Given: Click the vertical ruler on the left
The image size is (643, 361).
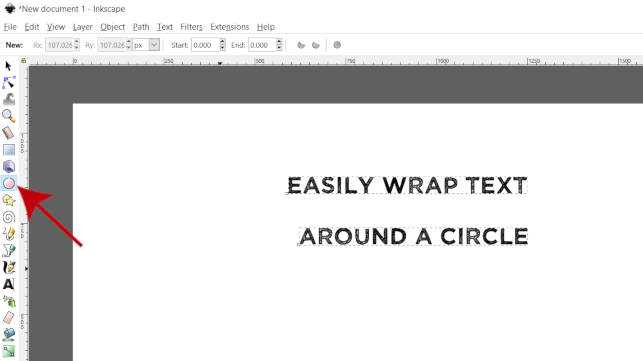Looking at the screenshot, I should point(24,213).
